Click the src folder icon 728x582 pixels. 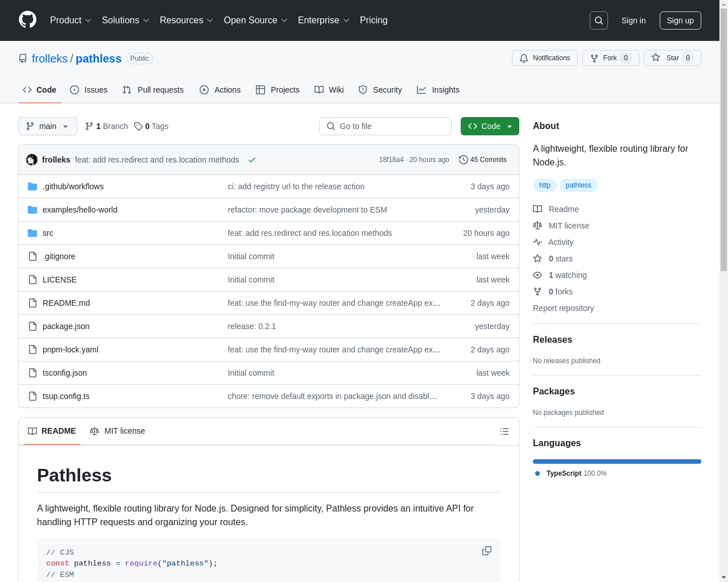pos(32,233)
